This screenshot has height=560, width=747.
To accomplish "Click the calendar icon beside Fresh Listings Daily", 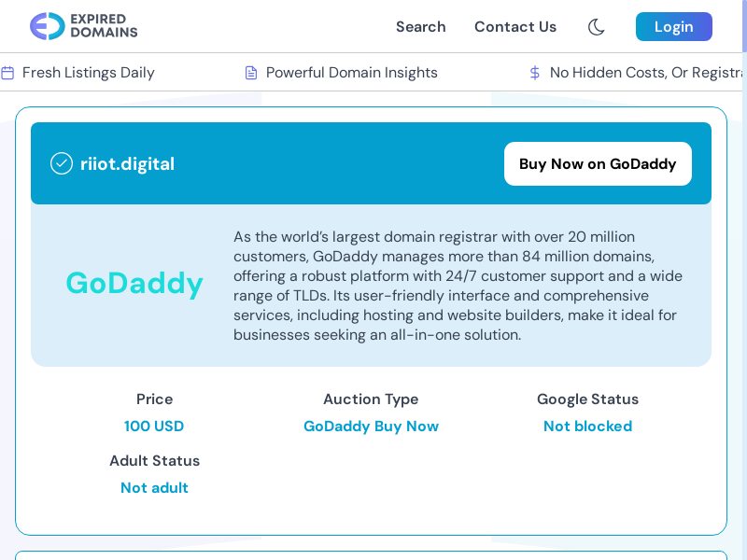I will click(x=7, y=73).
